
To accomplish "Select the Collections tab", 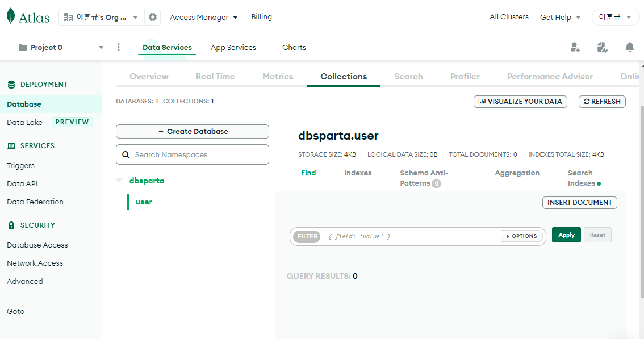I will coord(344,77).
